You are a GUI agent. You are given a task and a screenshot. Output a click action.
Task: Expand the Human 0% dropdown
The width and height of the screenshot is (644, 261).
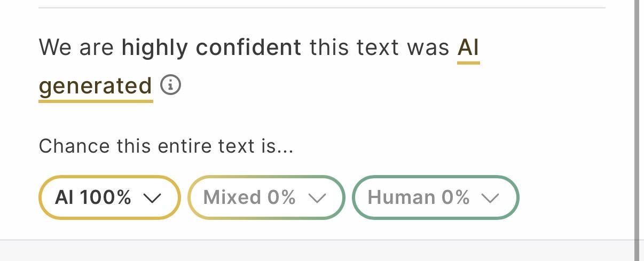pyautogui.click(x=435, y=197)
